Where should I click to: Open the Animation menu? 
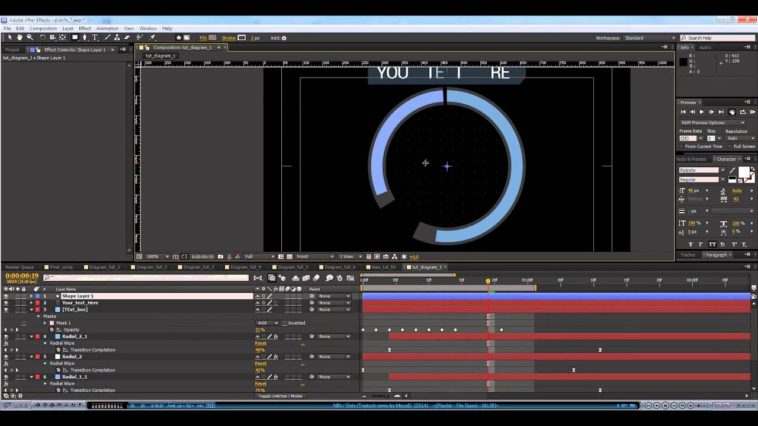point(106,28)
